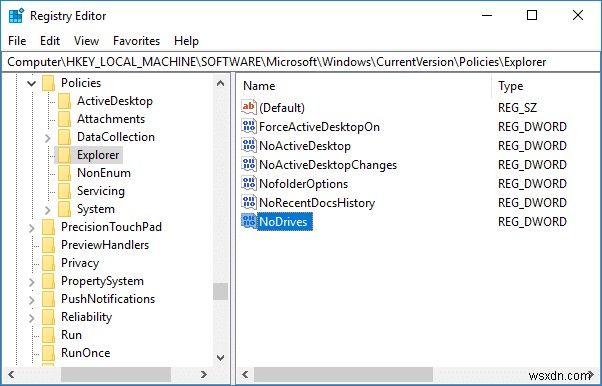Select the Attachments key label
This screenshot has width=602, height=386.
111,119
